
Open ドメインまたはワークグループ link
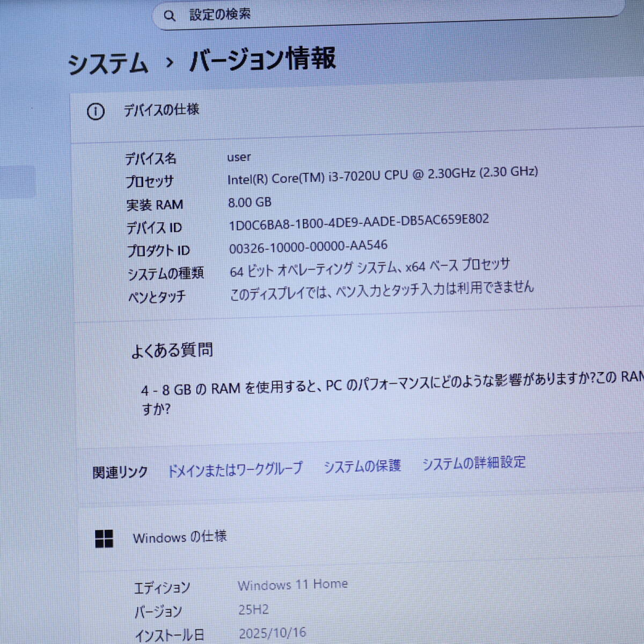pyautogui.click(x=235, y=470)
